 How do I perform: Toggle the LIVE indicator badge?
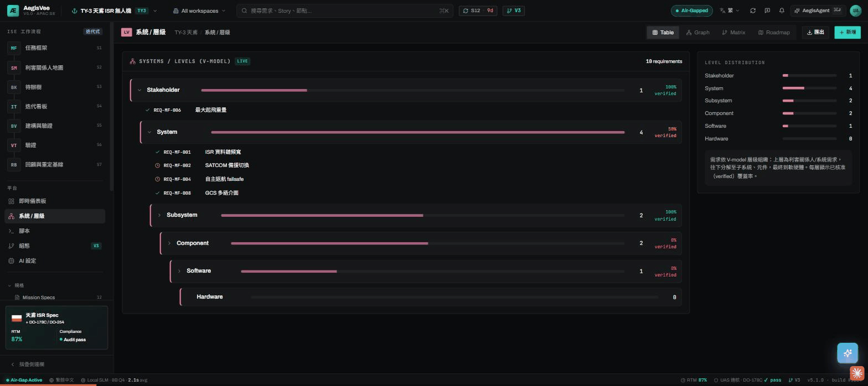(242, 61)
